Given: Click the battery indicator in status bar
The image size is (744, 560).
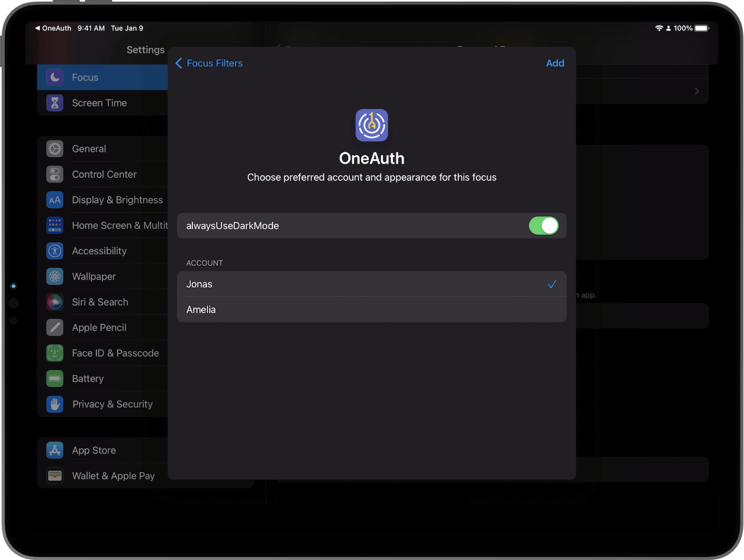Looking at the screenshot, I should click(702, 28).
